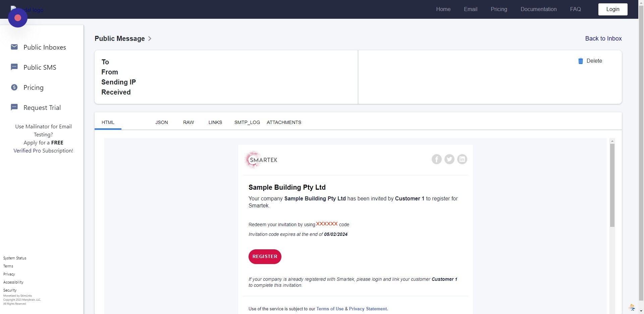Click the trash can Delete icon
Viewport: 644px width, 314px height.
pyautogui.click(x=581, y=61)
